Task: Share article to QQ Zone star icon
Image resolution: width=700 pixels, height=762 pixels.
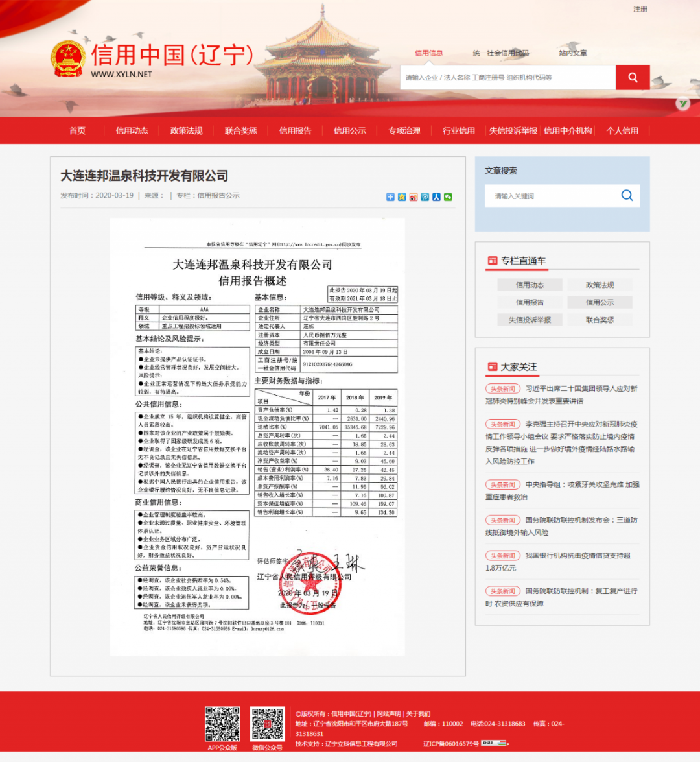Action: point(402,197)
